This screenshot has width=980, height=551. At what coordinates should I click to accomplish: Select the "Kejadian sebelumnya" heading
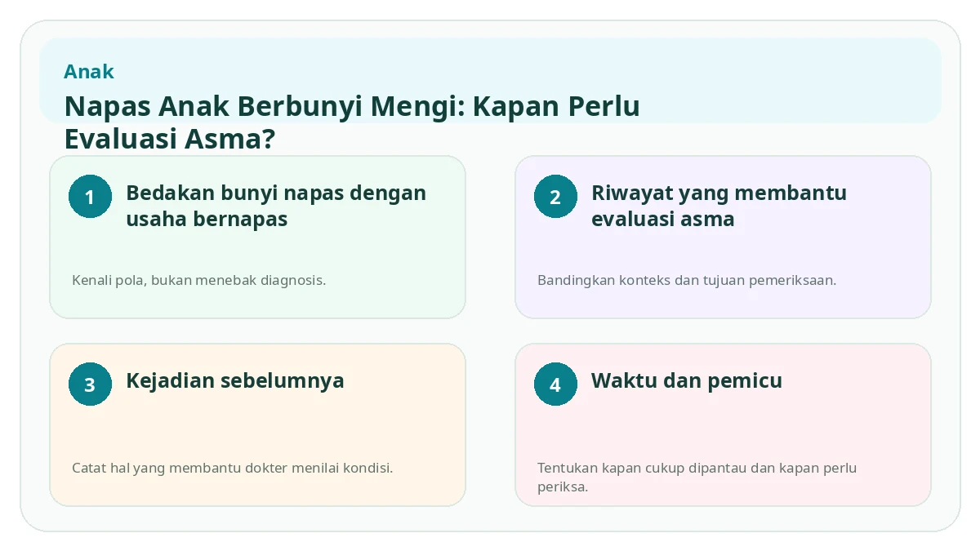235,380
